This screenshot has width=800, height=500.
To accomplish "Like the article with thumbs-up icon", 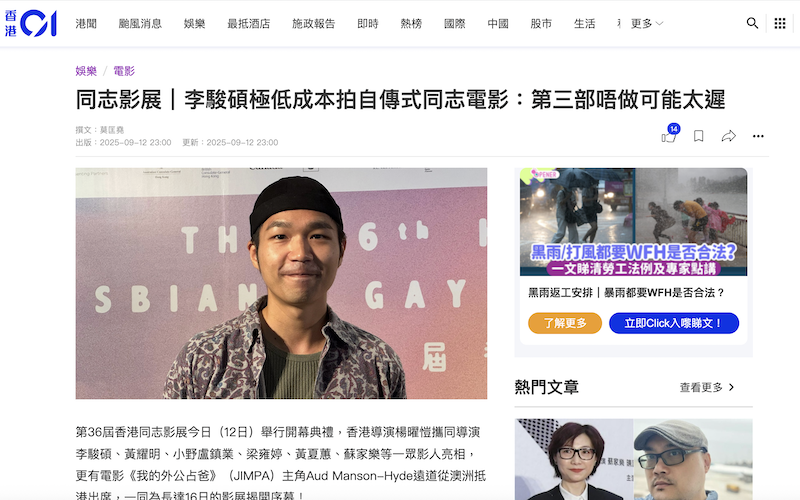I will click(669, 136).
